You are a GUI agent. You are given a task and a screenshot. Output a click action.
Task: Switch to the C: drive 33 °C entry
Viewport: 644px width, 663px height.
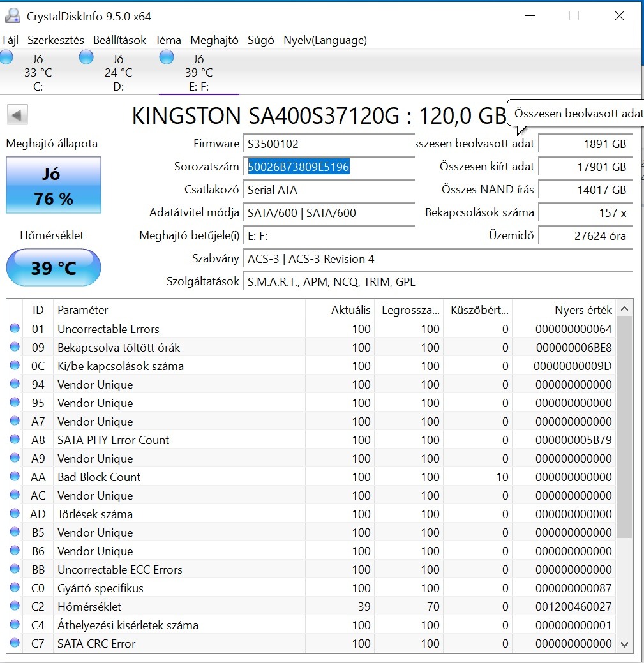(38, 72)
